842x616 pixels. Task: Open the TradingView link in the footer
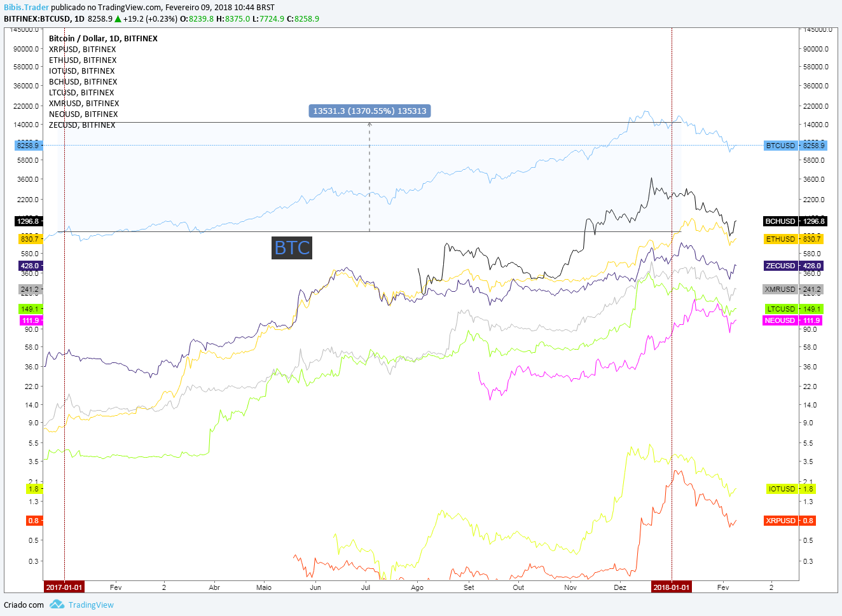[91, 605]
